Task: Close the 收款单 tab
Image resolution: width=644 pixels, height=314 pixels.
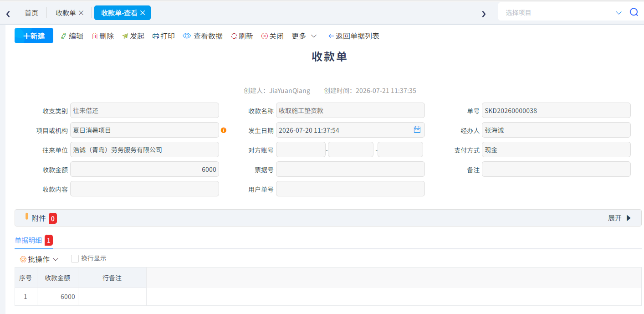Action: (81, 13)
